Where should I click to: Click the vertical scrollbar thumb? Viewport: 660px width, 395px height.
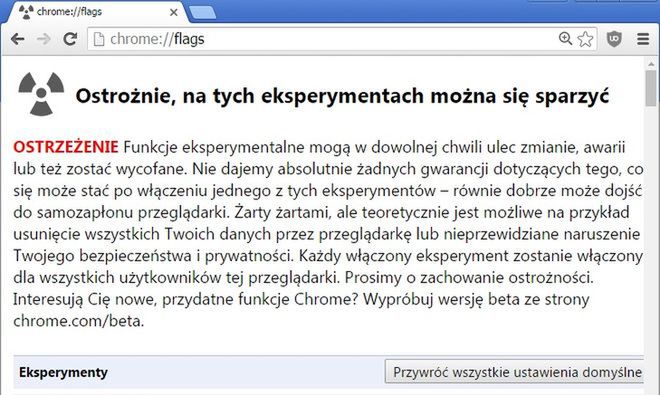(651, 88)
